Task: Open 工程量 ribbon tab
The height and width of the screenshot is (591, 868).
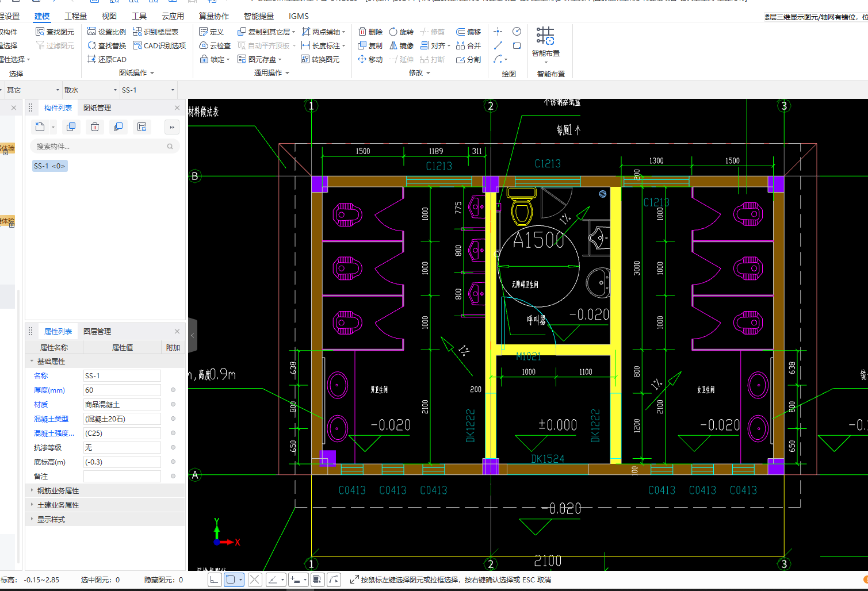Action: 75,16
